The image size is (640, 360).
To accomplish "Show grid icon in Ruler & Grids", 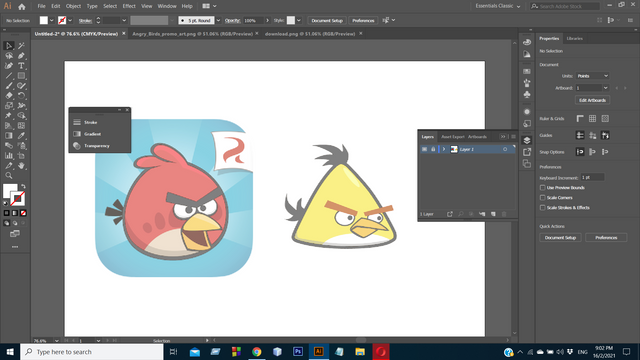I will click(x=592, y=118).
